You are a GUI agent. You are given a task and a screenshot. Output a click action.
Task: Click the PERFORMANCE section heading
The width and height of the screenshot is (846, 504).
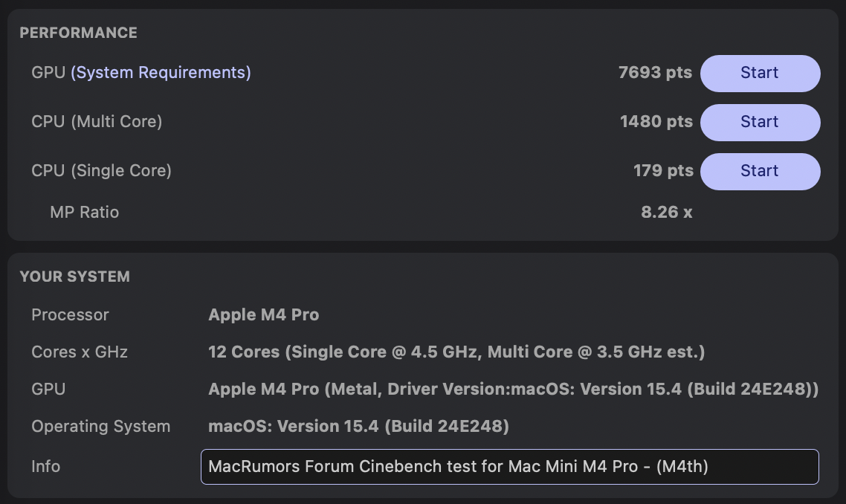coord(78,33)
